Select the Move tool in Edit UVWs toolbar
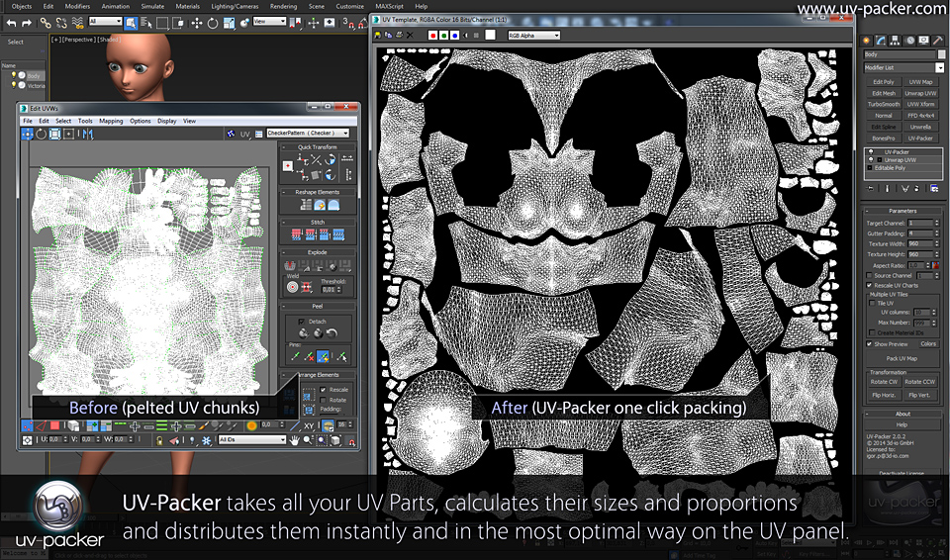 tap(28, 134)
